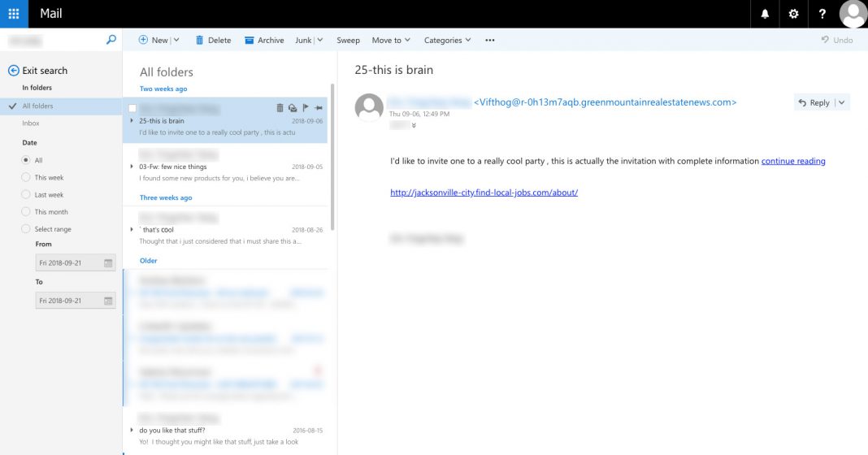Expand the '03-Fw: few nice things' conversation

[x=132, y=167]
